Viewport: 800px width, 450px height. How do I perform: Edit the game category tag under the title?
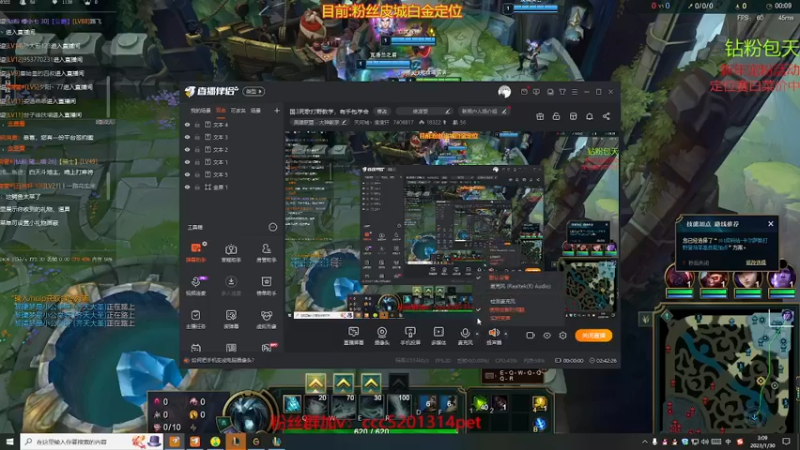pyautogui.click(x=320, y=122)
